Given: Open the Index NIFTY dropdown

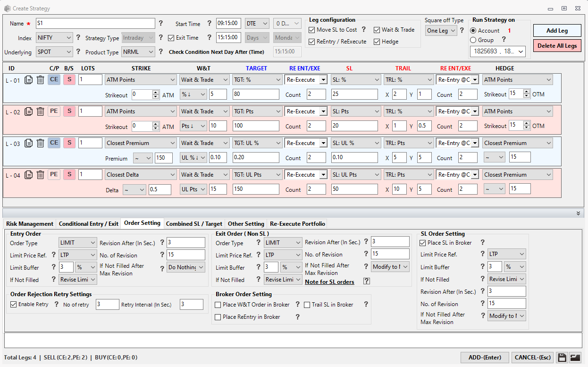Looking at the screenshot, I should [x=54, y=38].
